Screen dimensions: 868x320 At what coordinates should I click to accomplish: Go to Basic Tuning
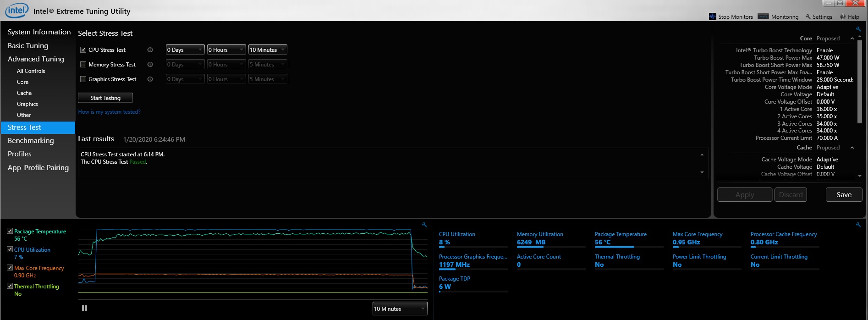coord(28,46)
